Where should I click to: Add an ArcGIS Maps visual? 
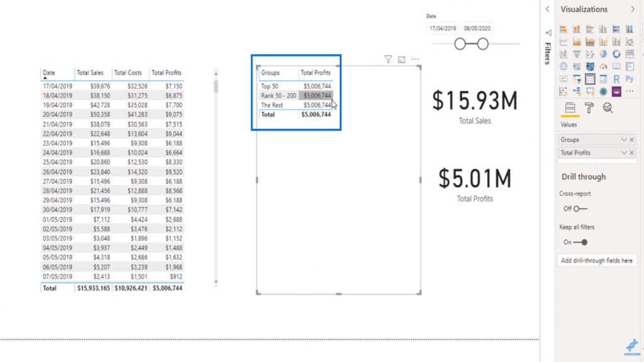pos(603,92)
